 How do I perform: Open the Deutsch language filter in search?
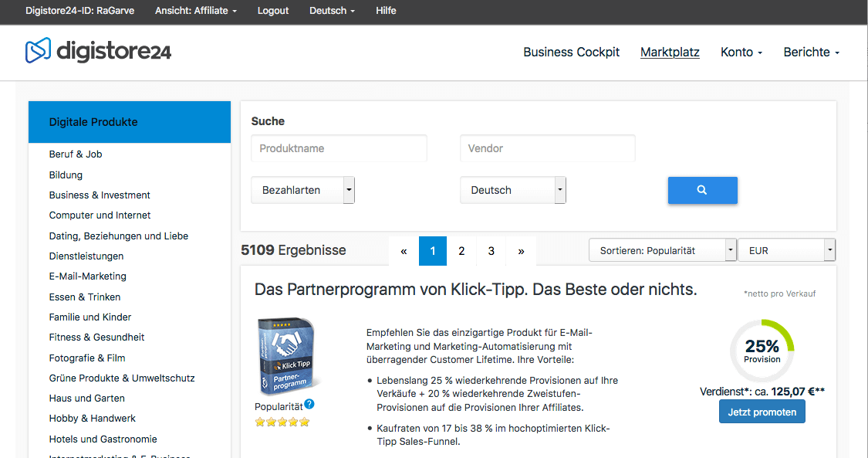pos(512,190)
